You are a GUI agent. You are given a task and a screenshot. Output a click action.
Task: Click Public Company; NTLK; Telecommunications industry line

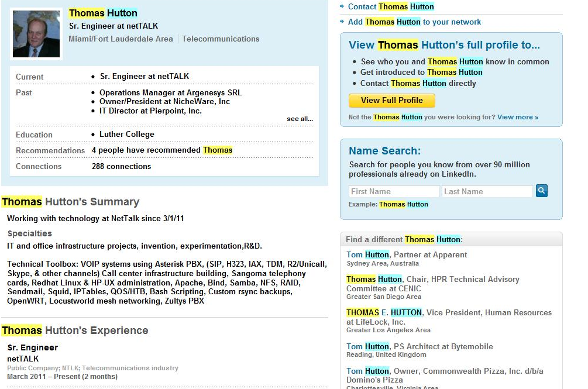tap(92, 368)
